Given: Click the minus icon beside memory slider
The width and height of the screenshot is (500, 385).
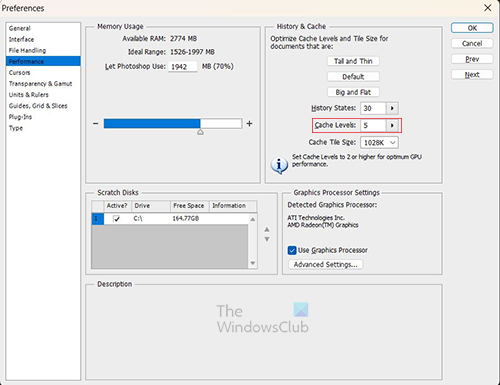Looking at the screenshot, I should coord(96,124).
